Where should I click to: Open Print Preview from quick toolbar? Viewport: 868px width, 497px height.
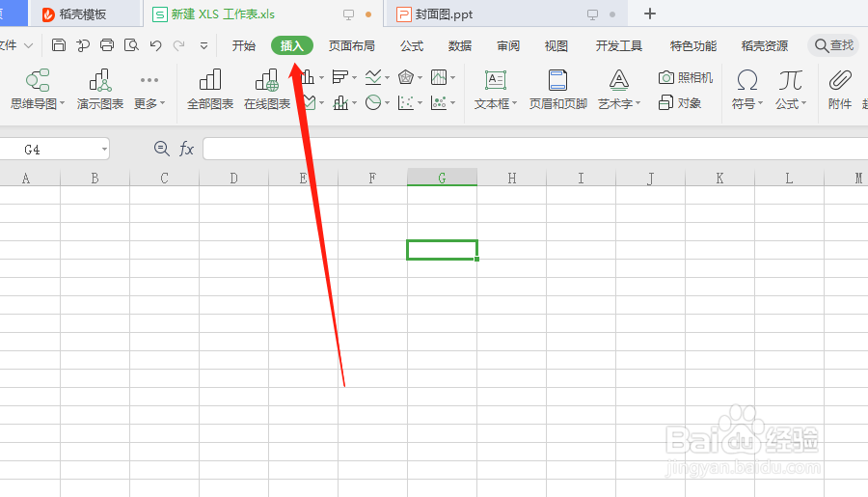point(131,45)
